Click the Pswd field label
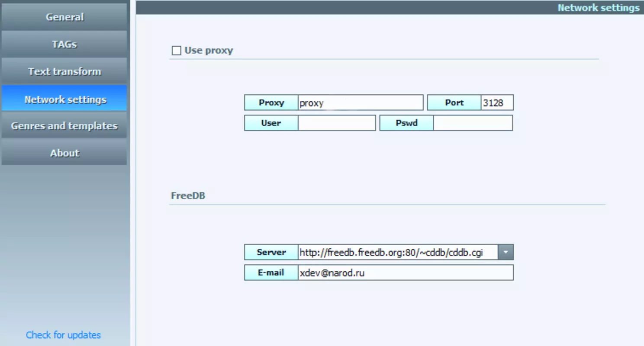Image resolution: width=644 pixels, height=346 pixels. [x=406, y=123]
